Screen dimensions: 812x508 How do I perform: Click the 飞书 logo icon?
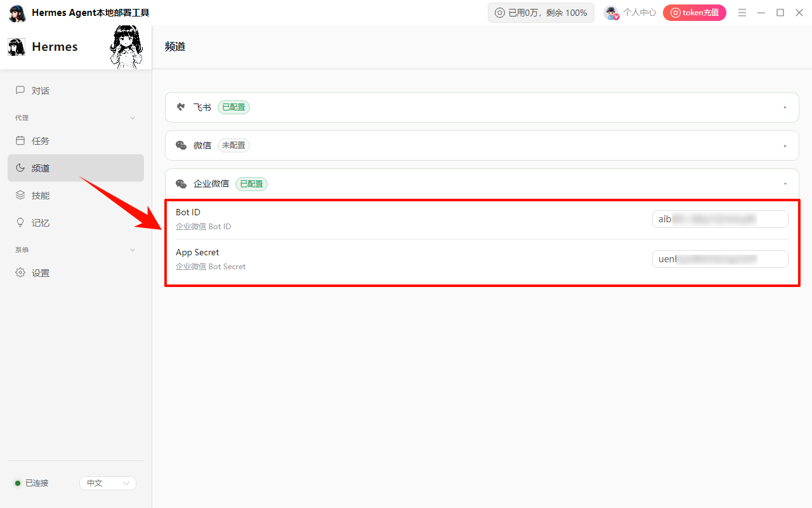click(x=181, y=107)
